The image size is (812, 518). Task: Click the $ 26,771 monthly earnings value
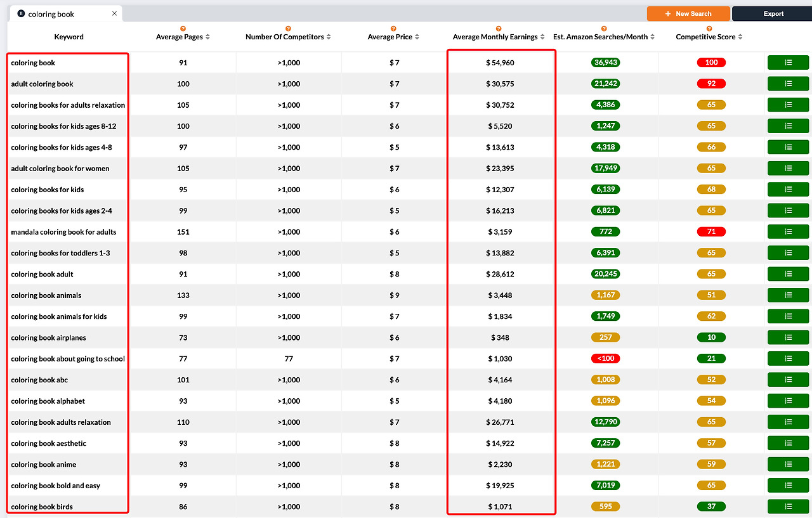pyautogui.click(x=501, y=422)
